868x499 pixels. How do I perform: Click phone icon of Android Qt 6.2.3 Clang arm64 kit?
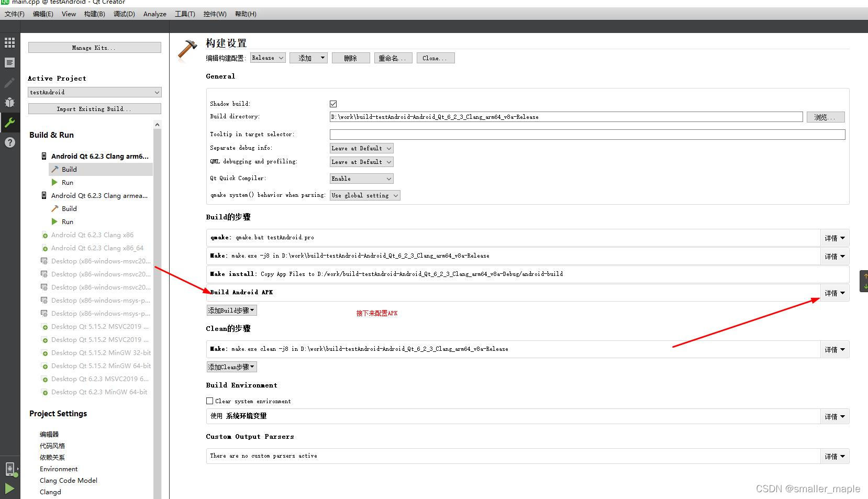click(44, 156)
